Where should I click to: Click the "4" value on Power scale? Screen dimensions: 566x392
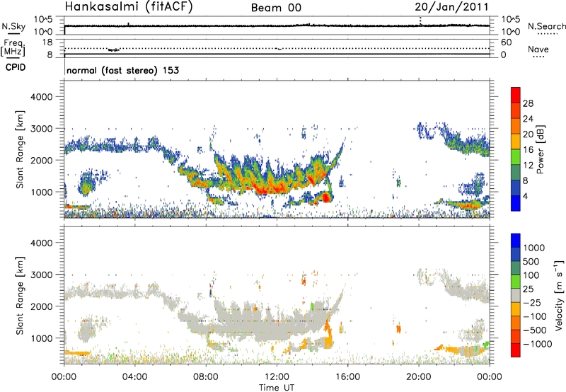(x=526, y=196)
